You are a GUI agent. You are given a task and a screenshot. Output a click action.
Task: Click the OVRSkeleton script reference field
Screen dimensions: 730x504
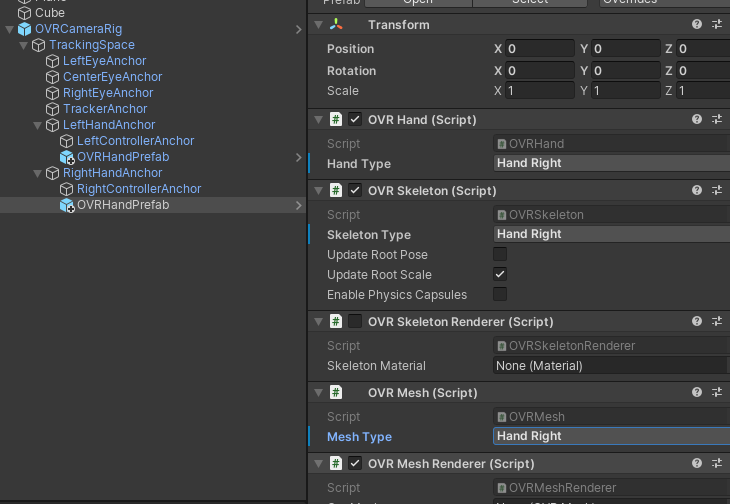coord(611,215)
